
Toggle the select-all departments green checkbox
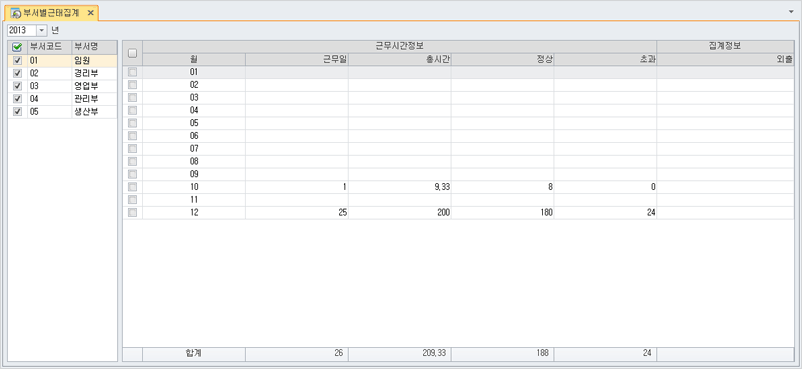tap(17, 47)
